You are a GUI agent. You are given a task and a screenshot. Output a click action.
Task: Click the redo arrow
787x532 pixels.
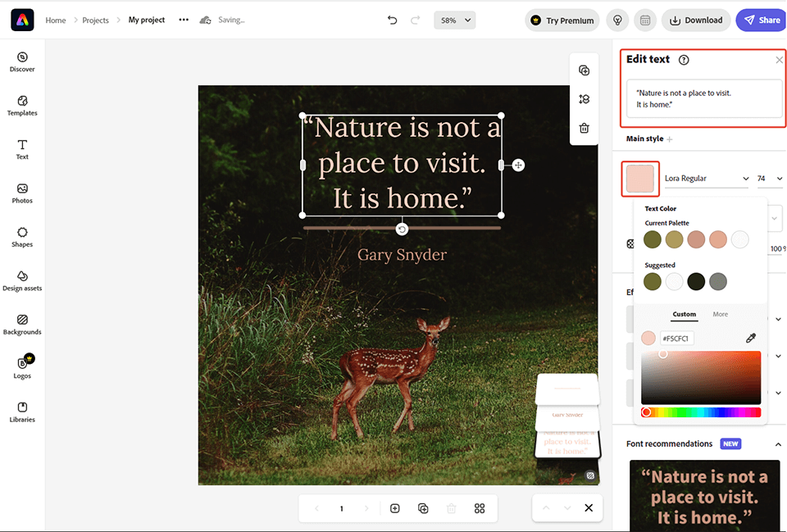tap(415, 20)
